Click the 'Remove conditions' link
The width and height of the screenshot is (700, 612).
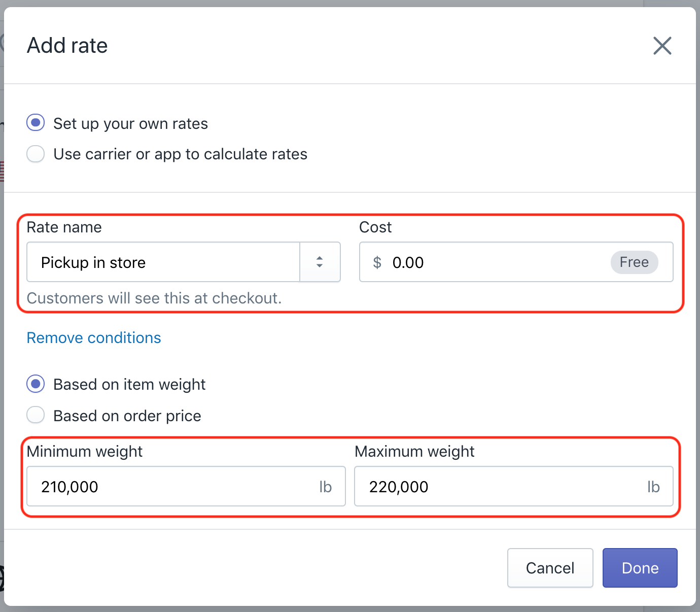pyautogui.click(x=94, y=338)
